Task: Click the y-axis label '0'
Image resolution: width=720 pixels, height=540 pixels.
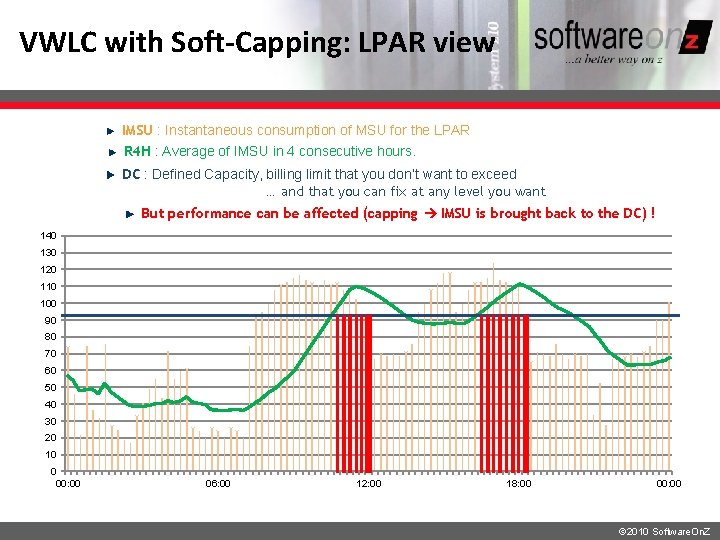Action: 53,471
